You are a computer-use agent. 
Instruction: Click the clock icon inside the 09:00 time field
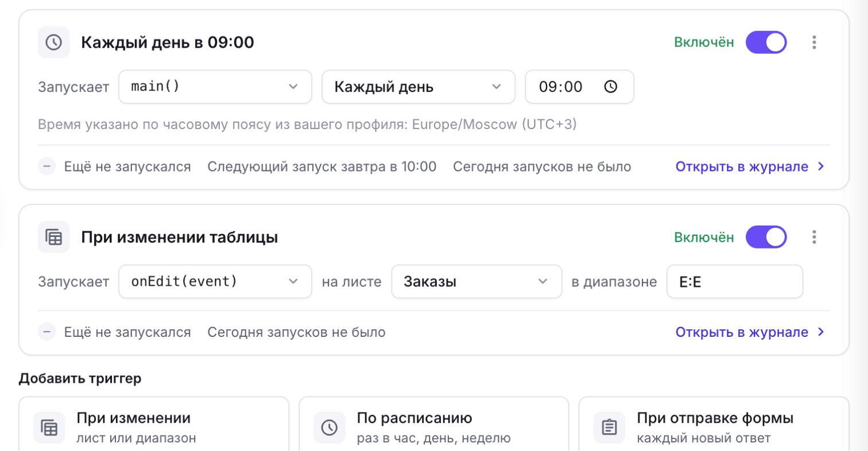pyautogui.click(x=610, y=87)
